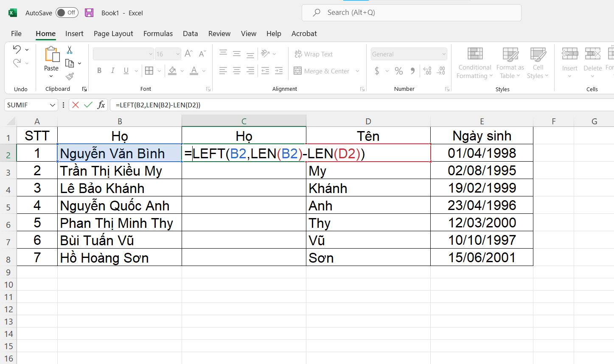Click the Borders icon
This screenshot has height=364, width=614.
pos(149,71)
